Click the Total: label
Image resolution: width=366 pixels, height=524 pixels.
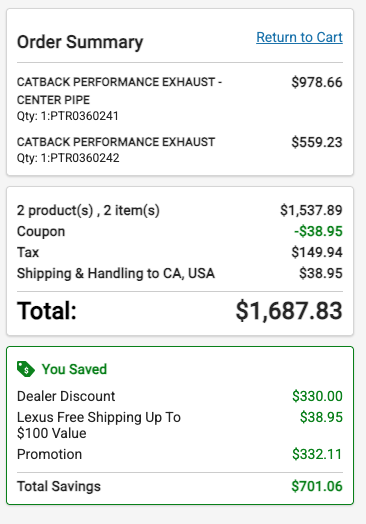(47, 311)
